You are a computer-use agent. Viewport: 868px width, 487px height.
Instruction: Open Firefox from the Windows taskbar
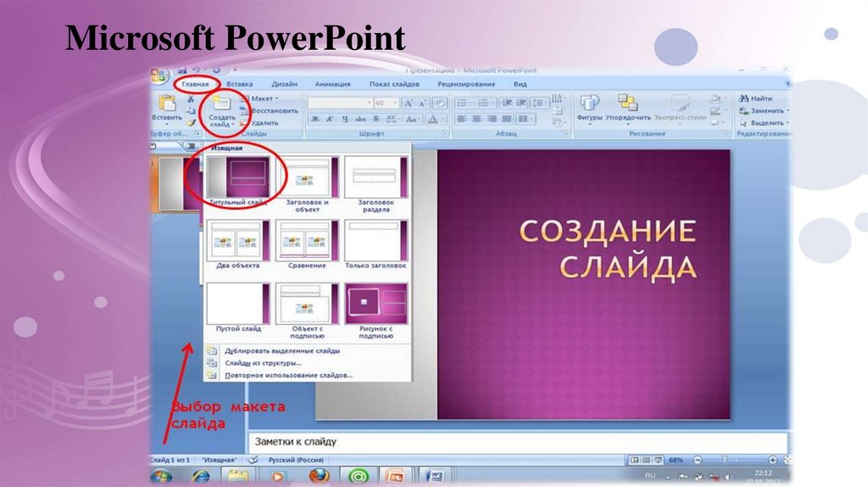(320, 476)
